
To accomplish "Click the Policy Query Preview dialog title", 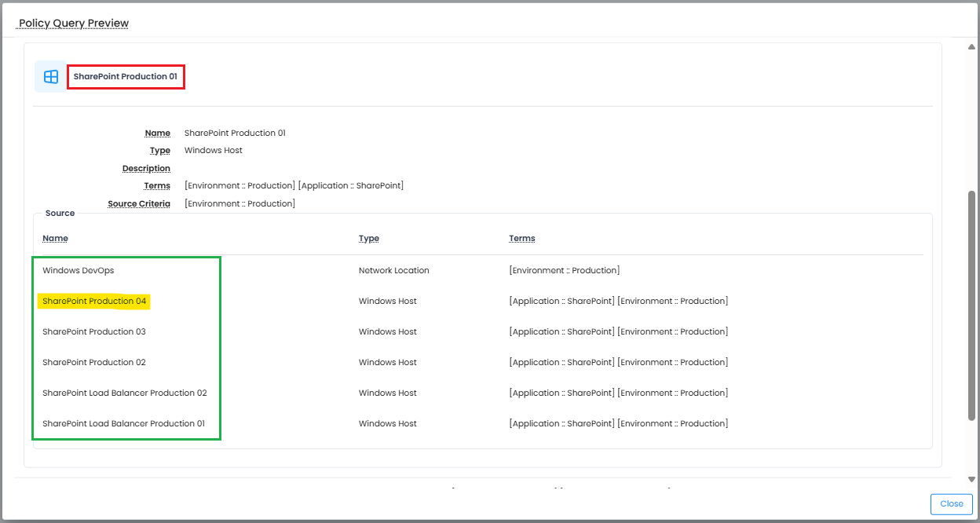I will 74,24.
